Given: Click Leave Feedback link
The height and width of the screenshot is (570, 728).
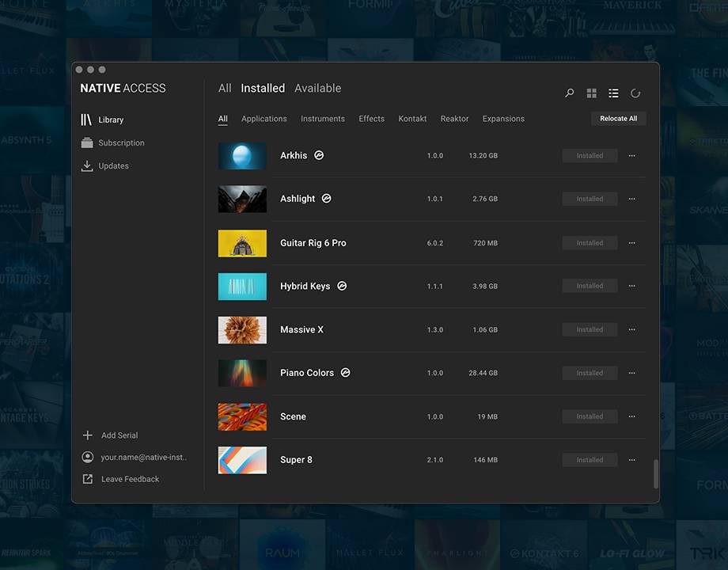Looking at the screenshot, I should [130, 479].
